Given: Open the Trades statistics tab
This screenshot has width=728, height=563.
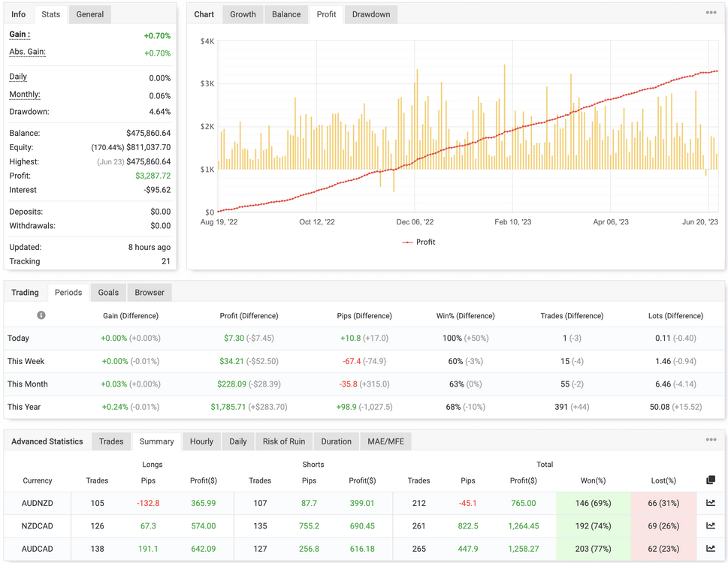Looking at the screenshot, I should (x=111, y=441).
